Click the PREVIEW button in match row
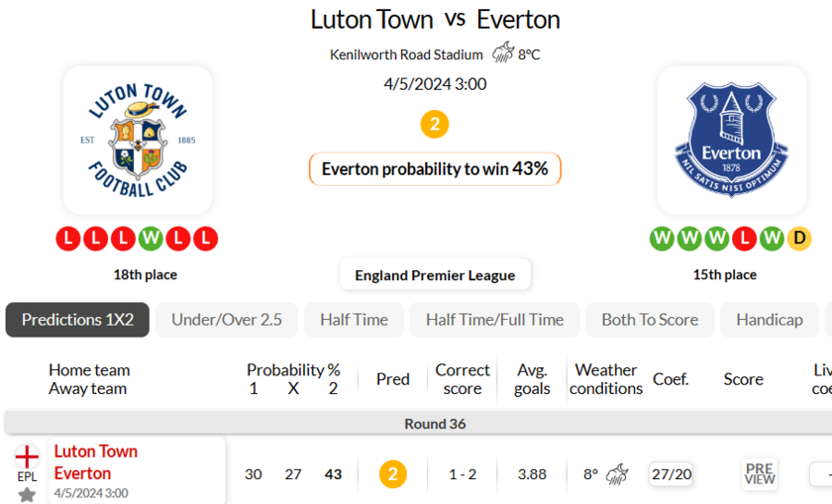 pyautogui.click(x=760, y=473)
